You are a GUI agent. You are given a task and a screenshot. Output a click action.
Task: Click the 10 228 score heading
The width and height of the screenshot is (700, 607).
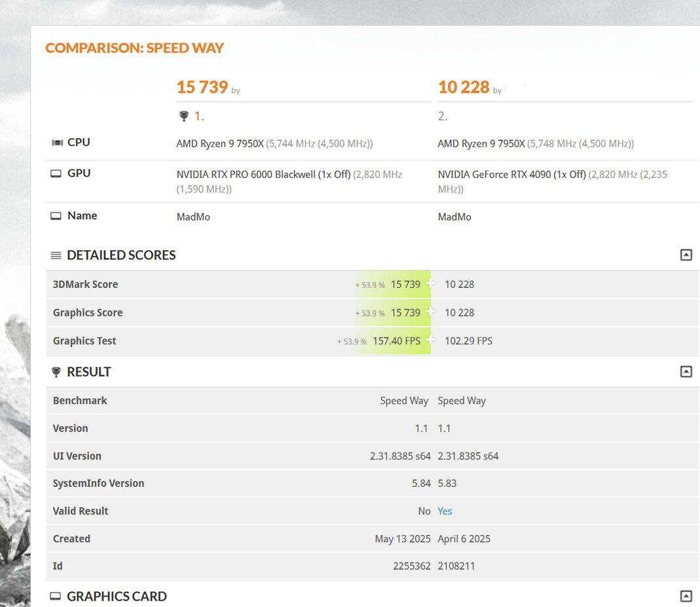[x=464, y=87]
